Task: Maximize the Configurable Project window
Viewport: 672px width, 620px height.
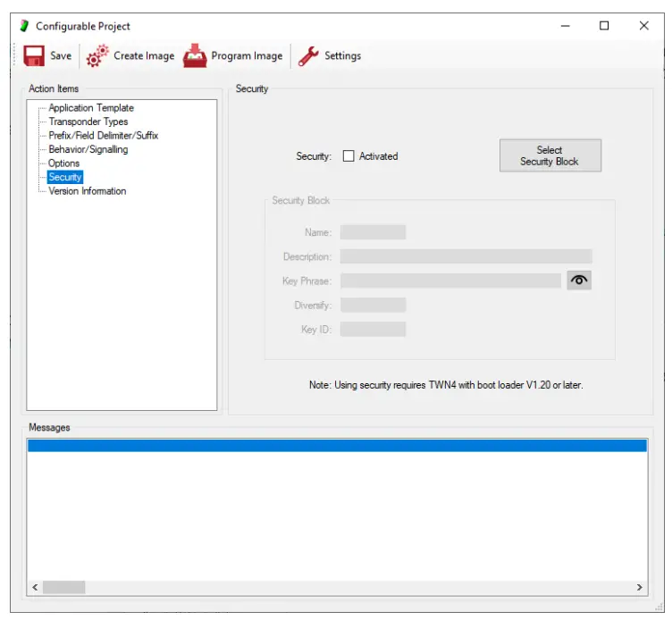Action: 604,26
